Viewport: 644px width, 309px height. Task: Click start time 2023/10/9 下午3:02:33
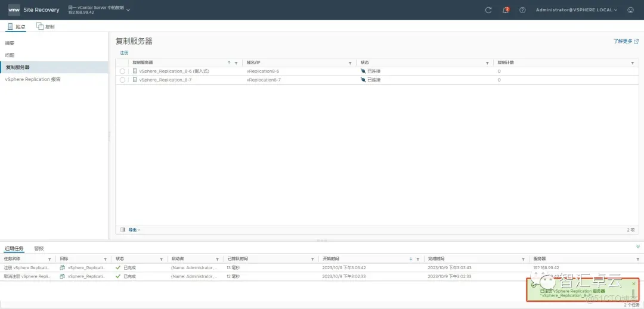(x=345, y=276)
